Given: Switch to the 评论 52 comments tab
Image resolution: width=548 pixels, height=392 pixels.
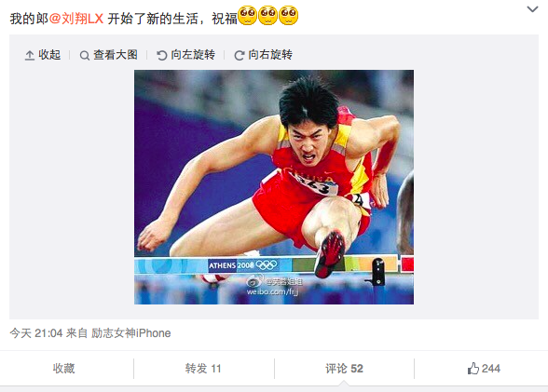Looking at the screenshot, I should pyautogui.click(x=344, y=369).
